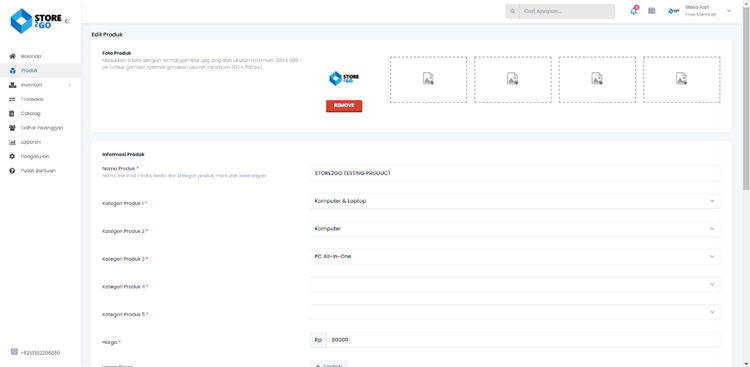This screenshot has width=750, height=367.
Task: Click fourth empty photo upload slot
Action: pyautogui.click(x=682, y=79)
